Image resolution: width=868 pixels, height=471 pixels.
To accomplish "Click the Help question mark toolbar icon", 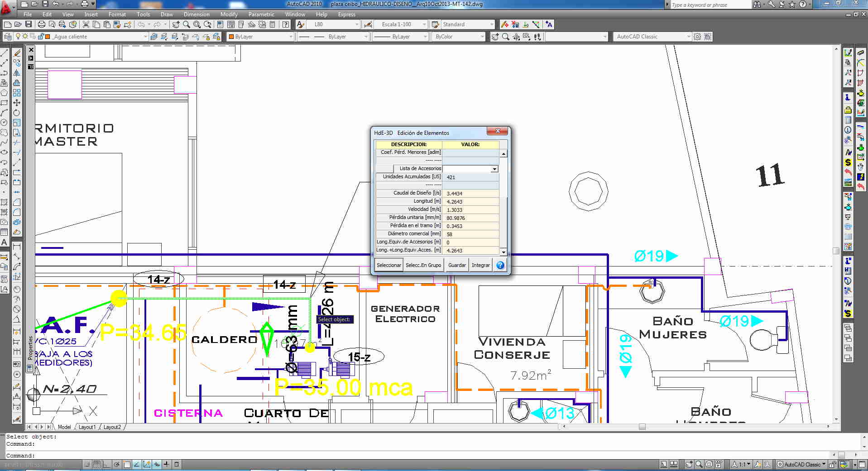I will coord(286,24).
